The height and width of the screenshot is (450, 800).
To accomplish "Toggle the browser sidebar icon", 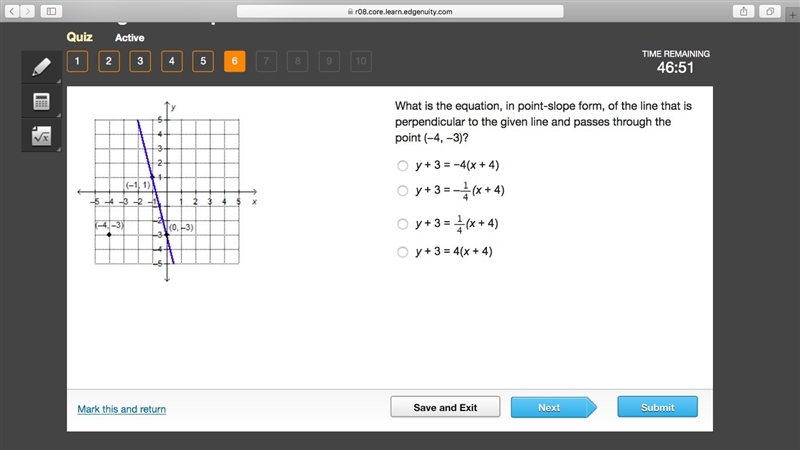I will click(x=52, y=11).
